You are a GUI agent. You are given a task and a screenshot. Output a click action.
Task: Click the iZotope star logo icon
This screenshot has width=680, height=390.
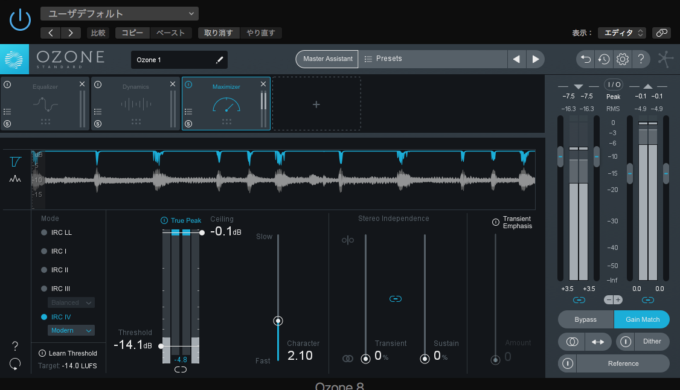[x=665, y=59]
